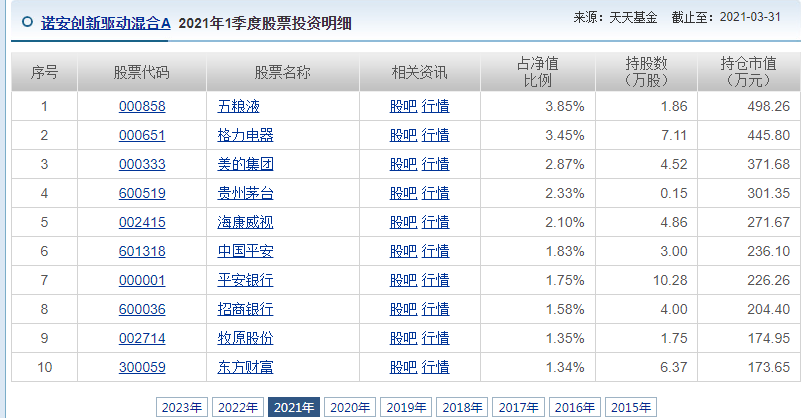
Task: Open 行情 for 平安银行 row
Action: coord(435,280)
